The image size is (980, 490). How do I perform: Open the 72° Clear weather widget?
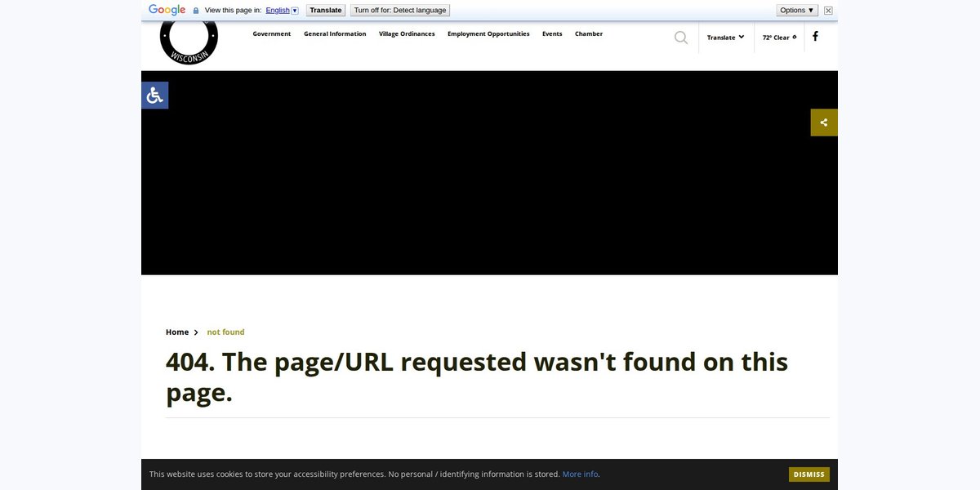(779, 38)
